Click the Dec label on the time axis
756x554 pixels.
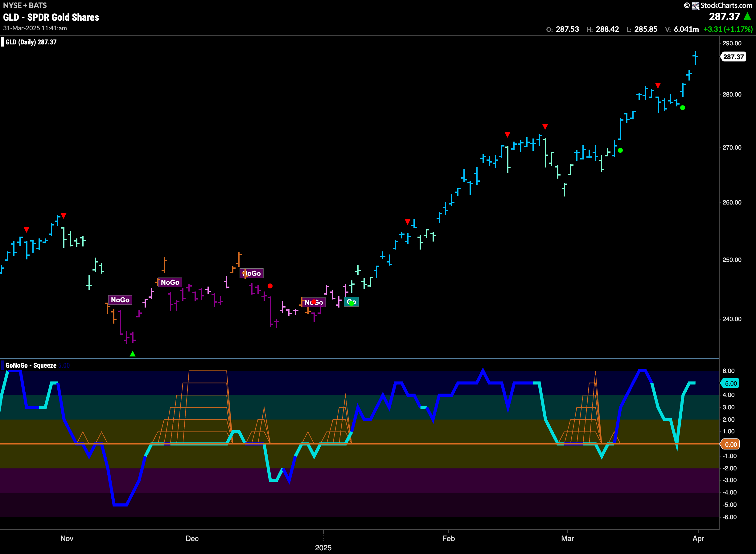click(192, 539)
